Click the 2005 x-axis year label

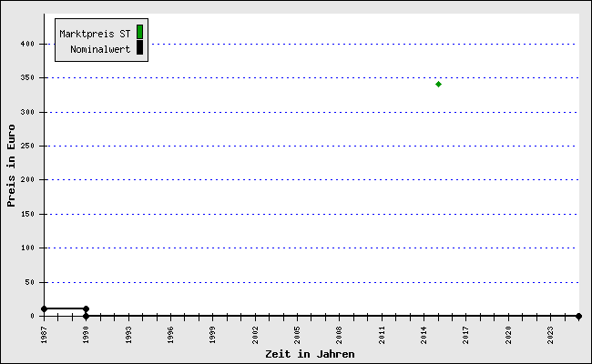(x=297, y=335)
